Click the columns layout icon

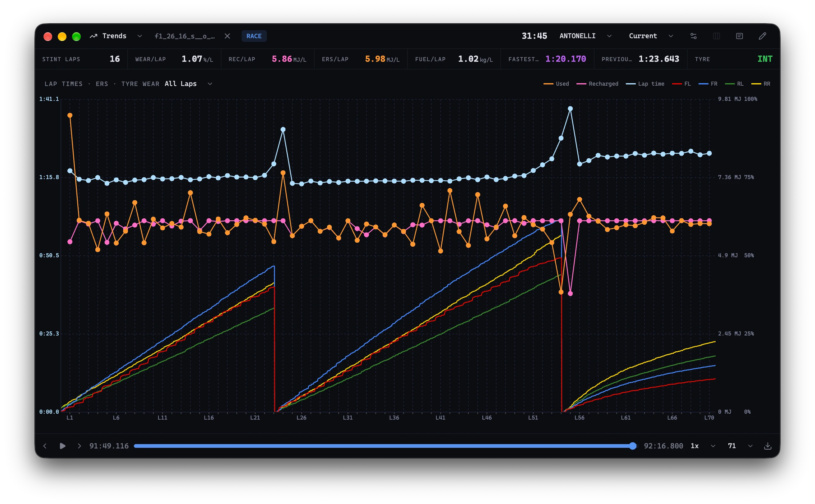coord(716,36)
